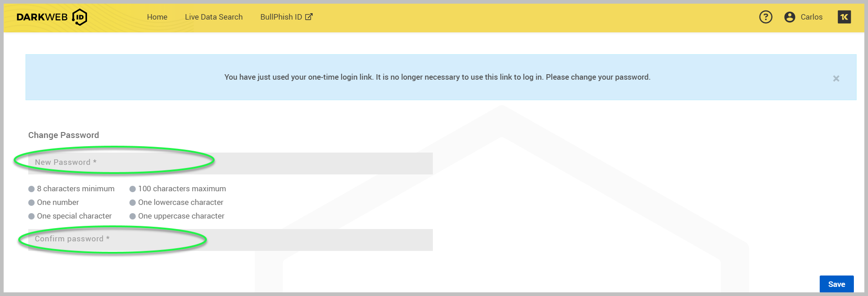Click the 8 characters minimum indicator dot
The image size is (868, 296).
(31, 189)
